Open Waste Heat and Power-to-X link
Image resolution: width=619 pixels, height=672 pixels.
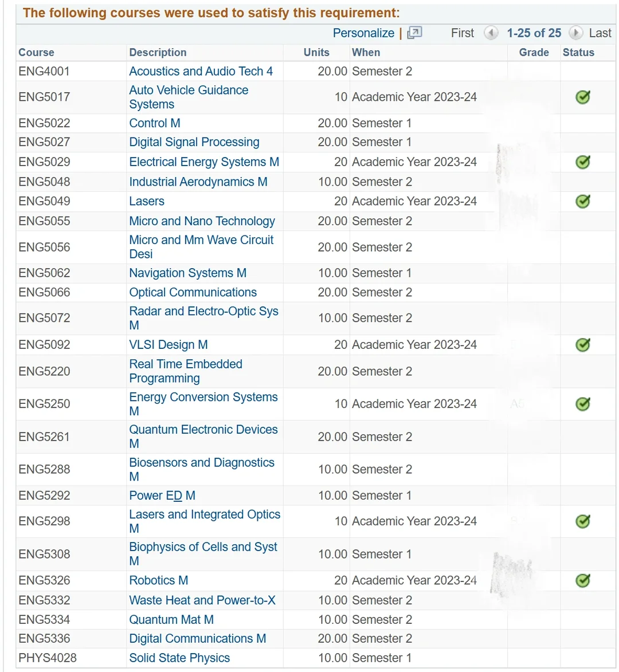[x=202, y=600]
